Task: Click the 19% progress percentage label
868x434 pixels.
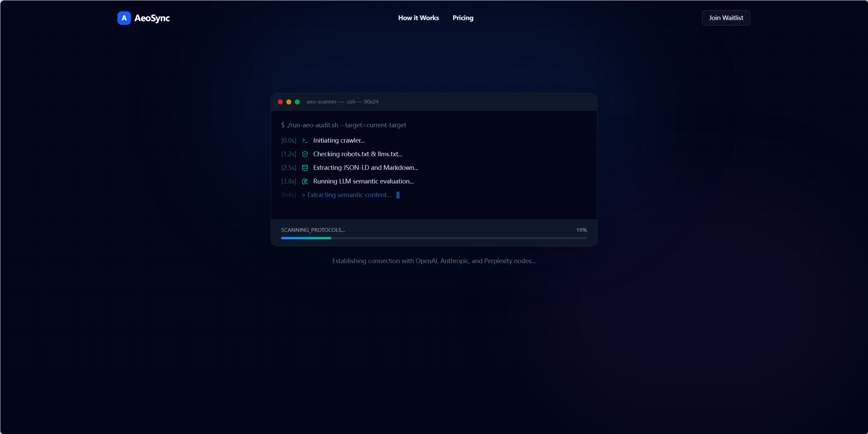Action: (x=581, y=229)
